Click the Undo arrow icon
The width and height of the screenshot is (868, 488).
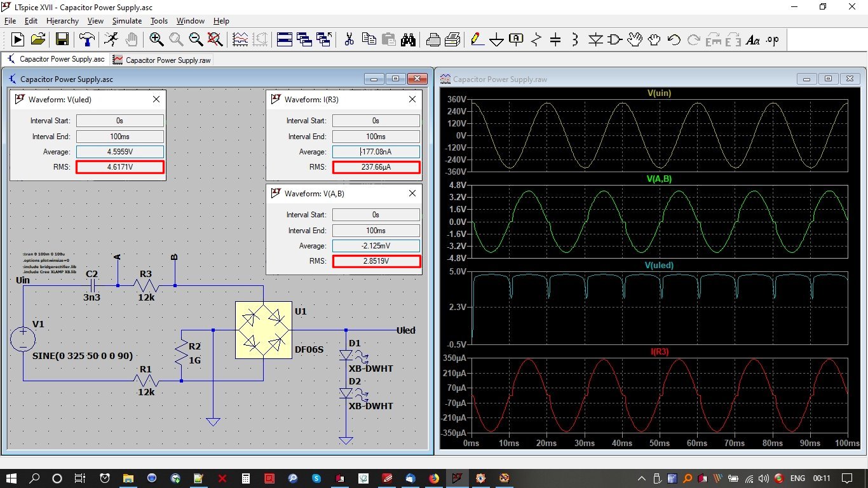click(x=674, y=40)
